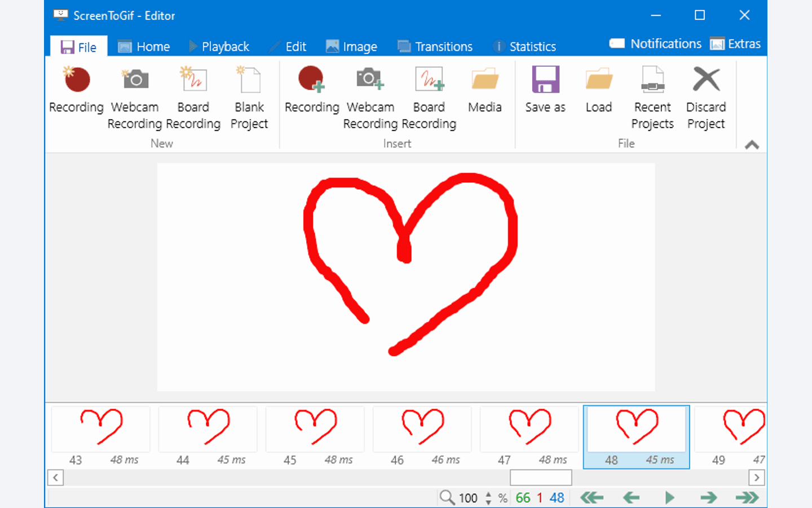The width and height of the screenshot is (812, 508).
Task: Click the zoom magnifier icon
Action: [447, 497]
